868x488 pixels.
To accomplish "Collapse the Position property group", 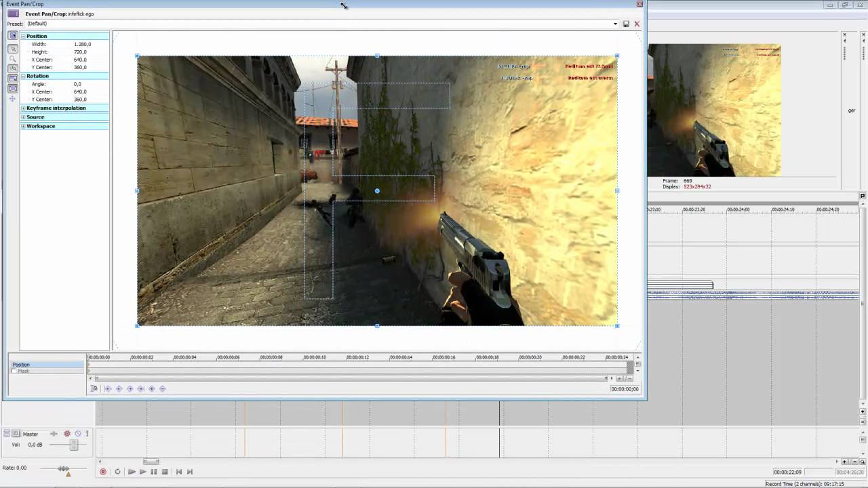I will pos(23,36).
